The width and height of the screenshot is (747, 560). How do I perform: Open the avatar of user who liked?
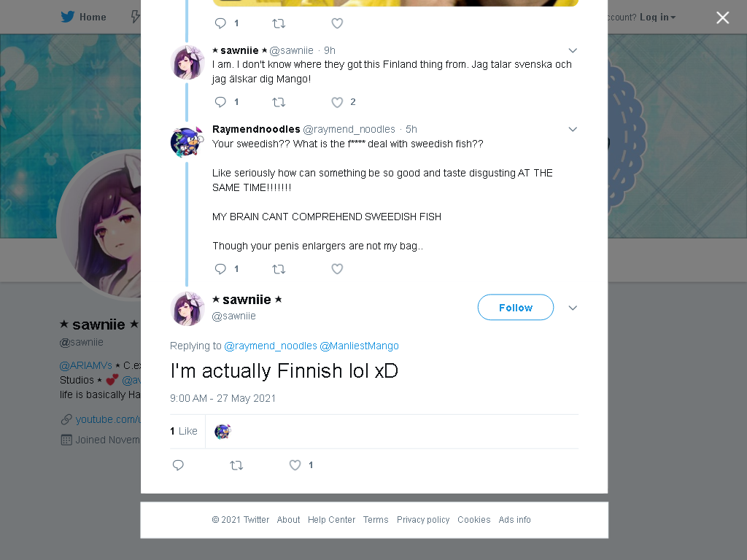(x=222, y=432)
